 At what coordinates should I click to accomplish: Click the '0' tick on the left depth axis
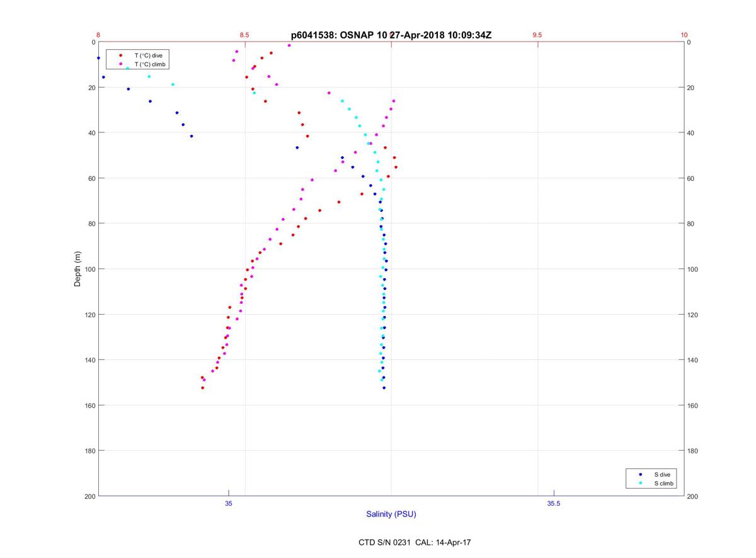click(x=93, y=42)
